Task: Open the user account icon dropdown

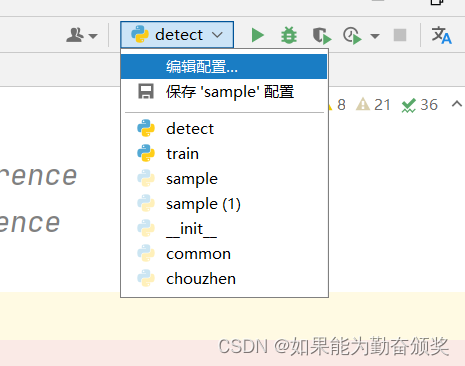Action: click(x=82, y=35)
